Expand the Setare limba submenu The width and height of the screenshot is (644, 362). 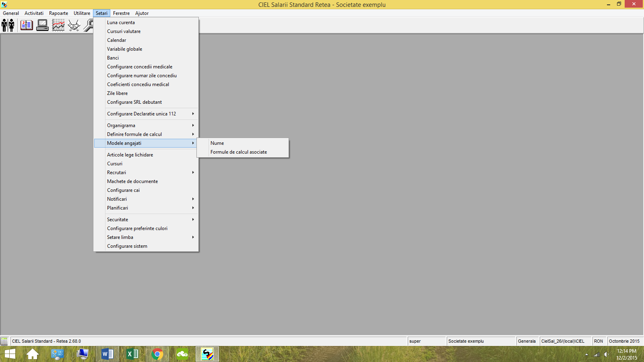(x=146, y=237)
